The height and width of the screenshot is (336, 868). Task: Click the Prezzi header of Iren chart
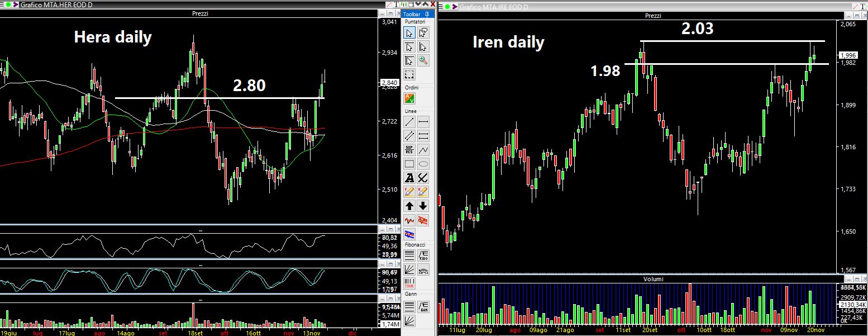click(x=653, y=16)
